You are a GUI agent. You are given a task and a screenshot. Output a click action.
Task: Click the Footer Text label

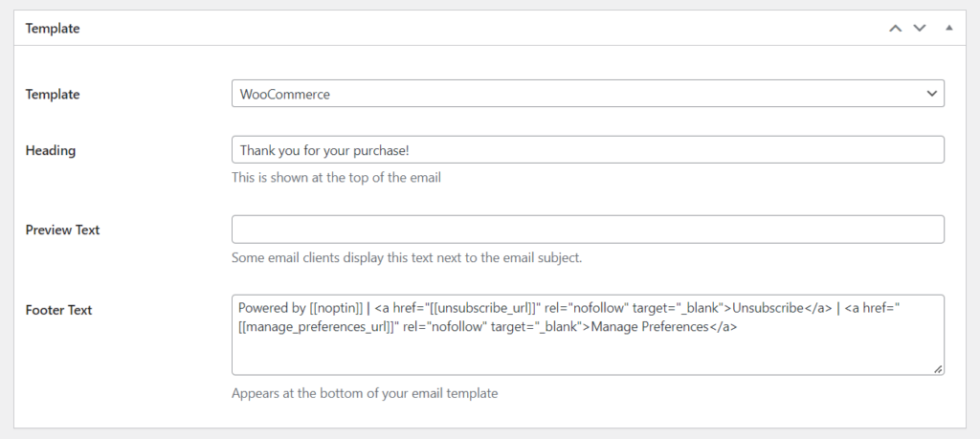coord(58,310)
